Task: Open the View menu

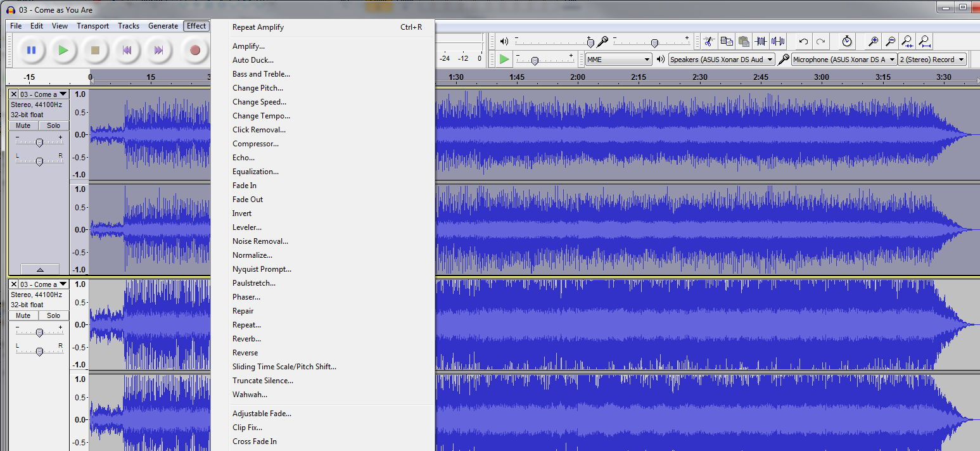Action: click(x=60, y=26)
